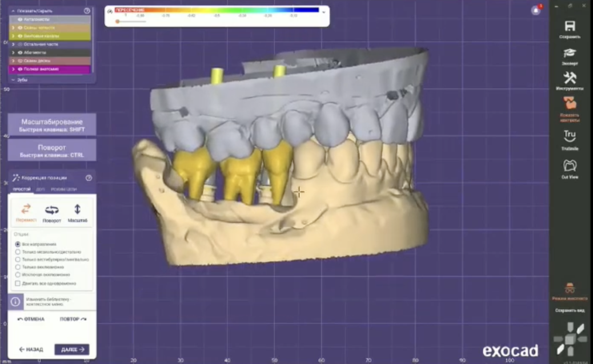Viewport: 593px width, 364px height.
Task: Go back with the НАЗАД button
Action: pyautogui.click(x=31, y=349)
